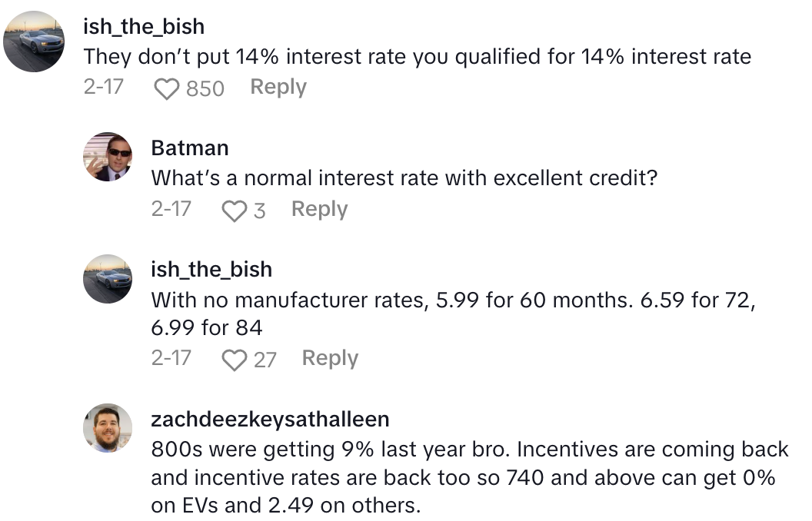Image resolution: width=812 pixels, height=521 pixels.
Task: View zachdeezkeysathalleen's profile photo
Action: 108,428
